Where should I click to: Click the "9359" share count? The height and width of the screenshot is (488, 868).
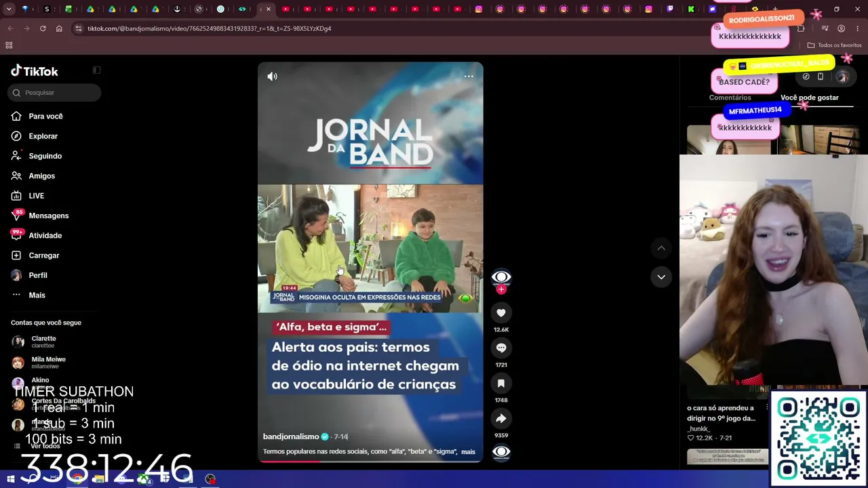(x=501, y=436)
